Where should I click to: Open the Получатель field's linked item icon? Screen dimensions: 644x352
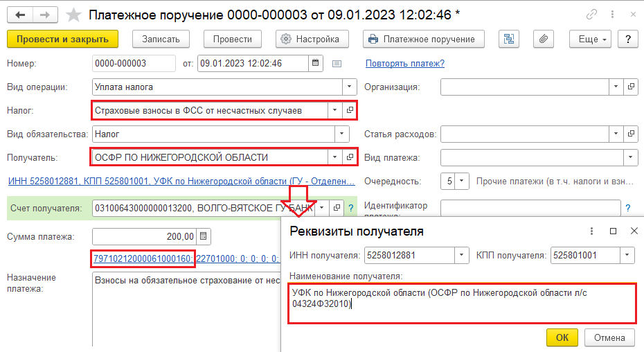point(350,157)
